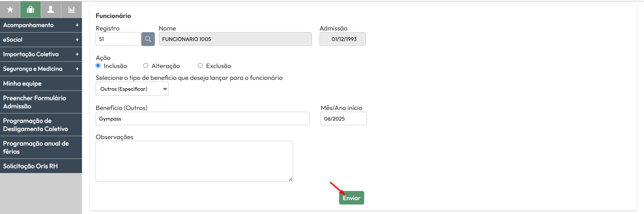Click the Registro input field
This screenshot has height=214, width=644.
click(x=119, y=39)
